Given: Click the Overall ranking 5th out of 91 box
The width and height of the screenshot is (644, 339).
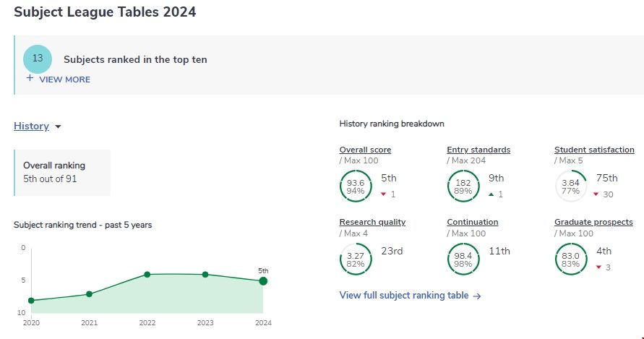Looking at the screenshot, I should click(x=62, y=173).
